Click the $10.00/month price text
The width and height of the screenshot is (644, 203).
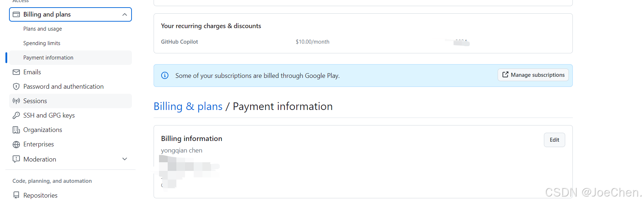[x=313, y=42]
